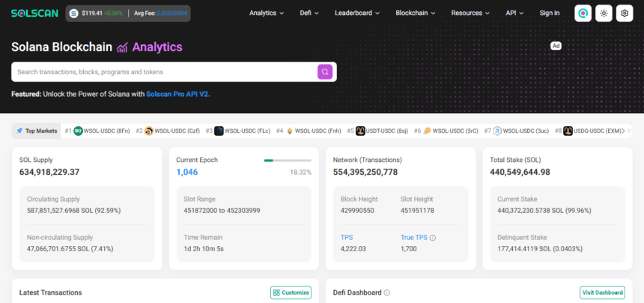Viewport: 644px width, 303px height.
Task: Click block height 429990550
Action: (357, 211)
